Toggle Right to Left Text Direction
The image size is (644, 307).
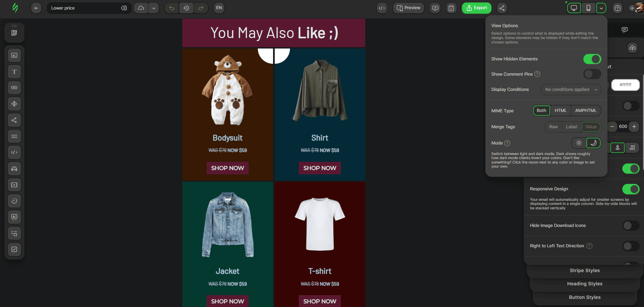tap(631, 246)
